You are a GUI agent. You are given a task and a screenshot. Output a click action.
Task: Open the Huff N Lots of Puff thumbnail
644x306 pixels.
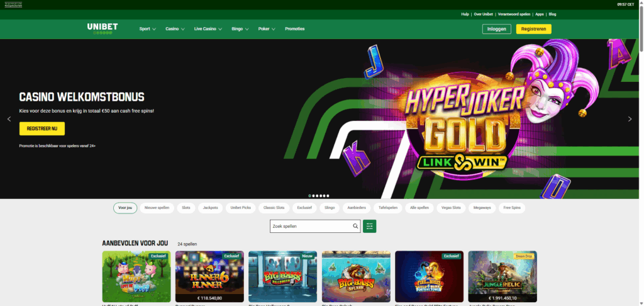coord(136,276)
